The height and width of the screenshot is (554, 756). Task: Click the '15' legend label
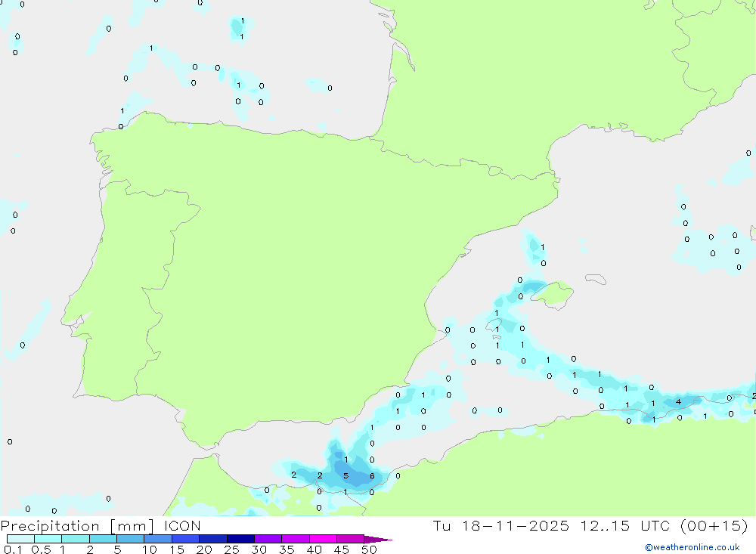(x=177, y=549)
